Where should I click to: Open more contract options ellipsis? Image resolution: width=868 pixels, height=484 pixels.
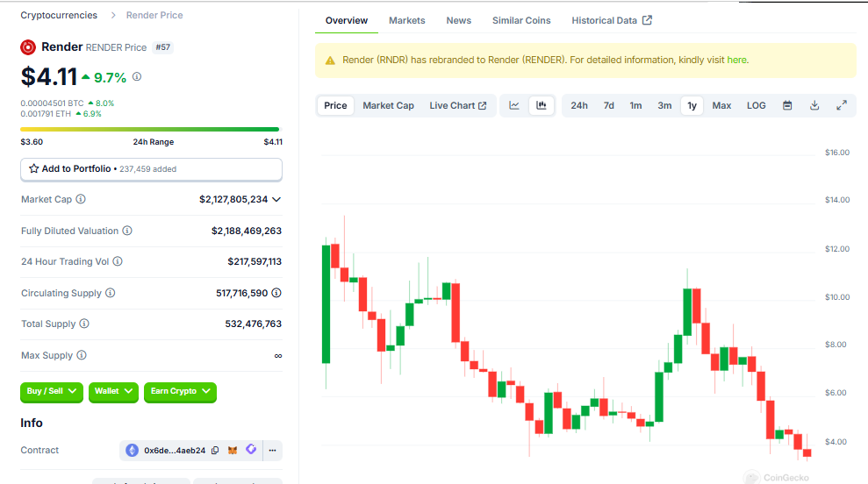click(x=272, y=451)
